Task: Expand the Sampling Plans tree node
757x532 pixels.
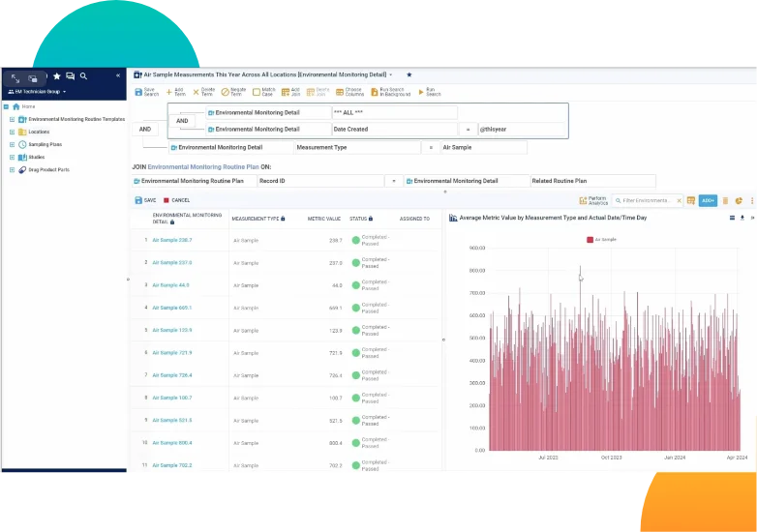Action: coord(12,144)
